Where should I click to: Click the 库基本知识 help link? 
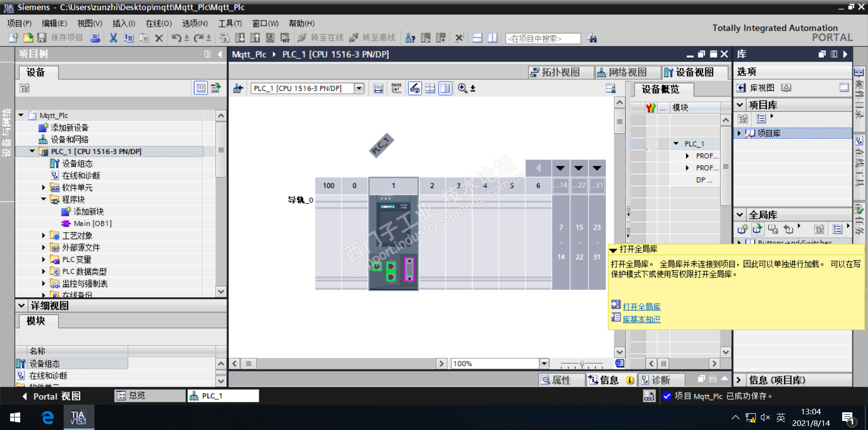click(642, 319)
